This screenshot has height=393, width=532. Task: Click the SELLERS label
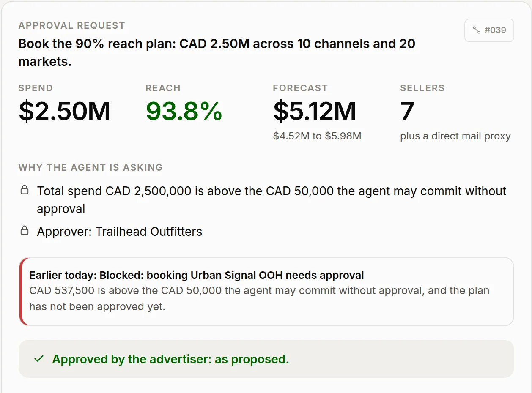point(422,88)
